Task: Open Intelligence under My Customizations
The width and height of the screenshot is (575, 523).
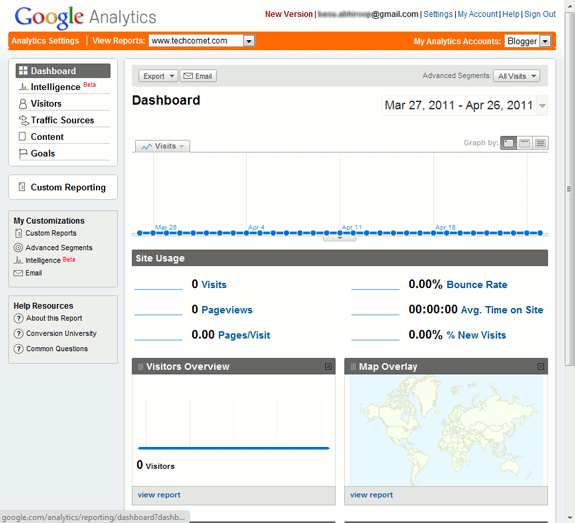Action: click(43, 260)
